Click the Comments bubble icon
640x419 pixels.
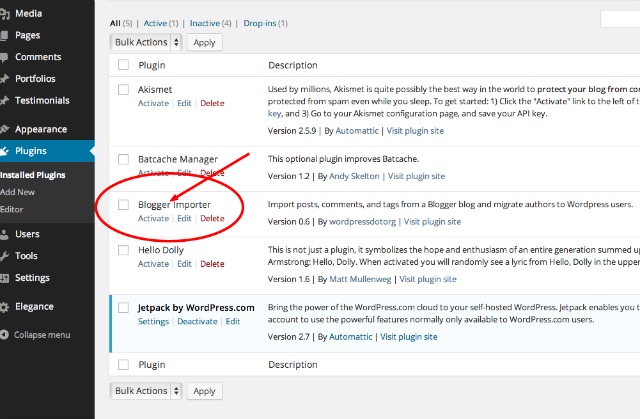(x=4, y=58)
